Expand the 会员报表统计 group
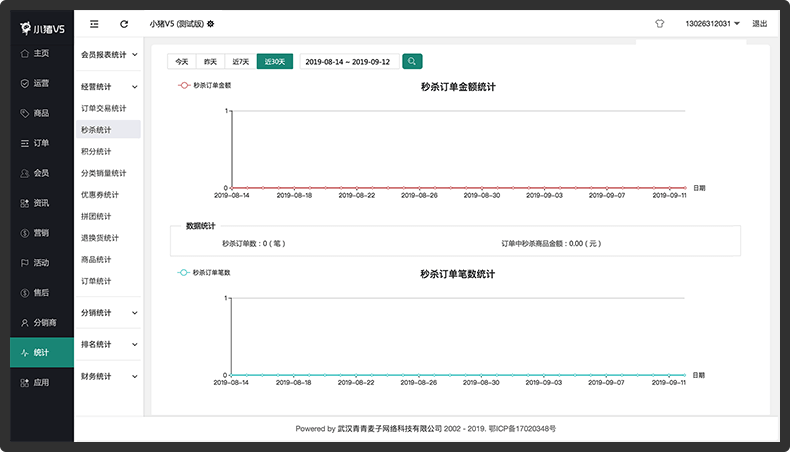Viewport: 790px width, 452px height. coord(109,54)
